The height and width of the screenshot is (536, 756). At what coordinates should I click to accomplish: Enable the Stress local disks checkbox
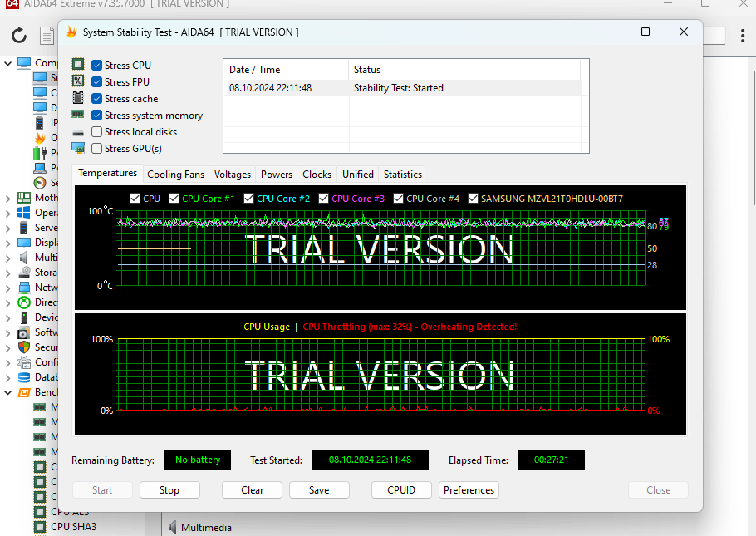click(x=97, y=131)
